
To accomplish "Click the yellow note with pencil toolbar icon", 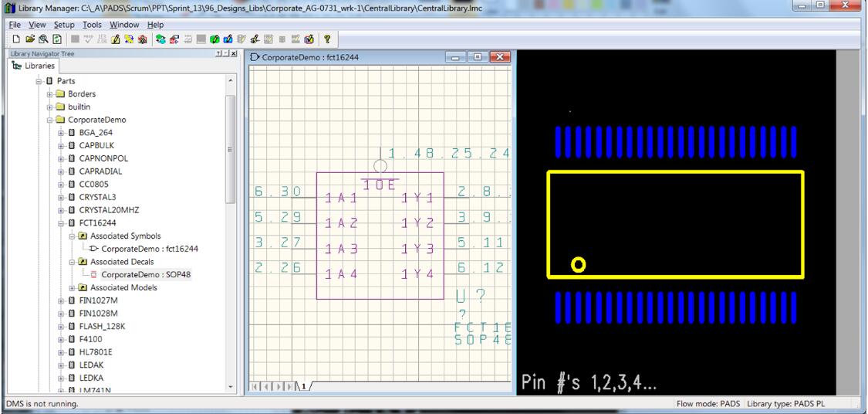I will click(115, 39).
